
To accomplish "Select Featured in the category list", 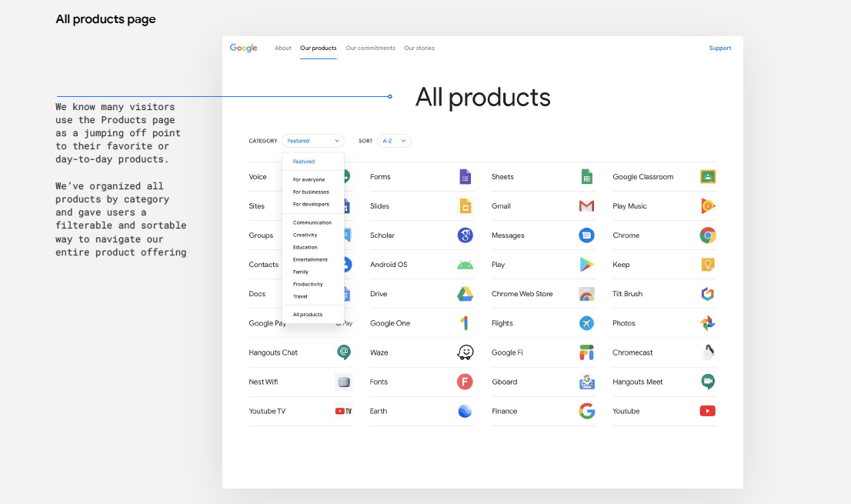I will pyautogui.click(x=304, y=162).
